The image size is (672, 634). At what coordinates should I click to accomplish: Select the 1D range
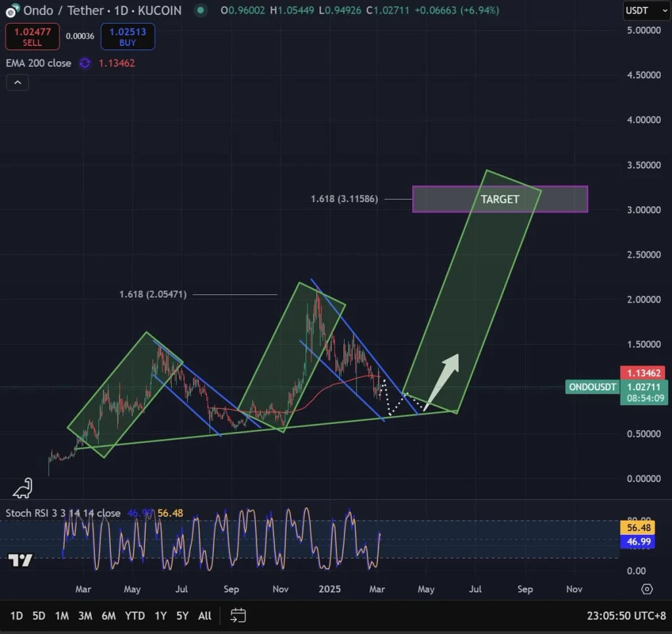click(16, 616)
